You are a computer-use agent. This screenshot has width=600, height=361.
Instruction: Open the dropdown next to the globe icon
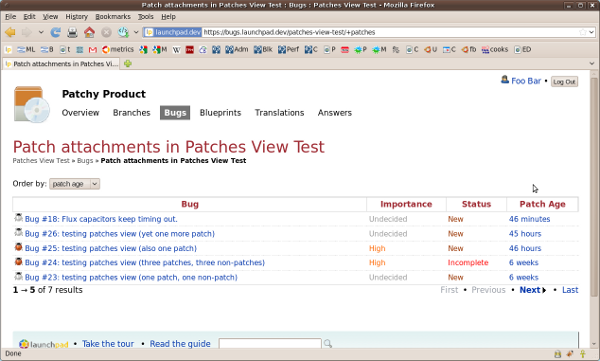pyautogui.click(x=136, y=33)
